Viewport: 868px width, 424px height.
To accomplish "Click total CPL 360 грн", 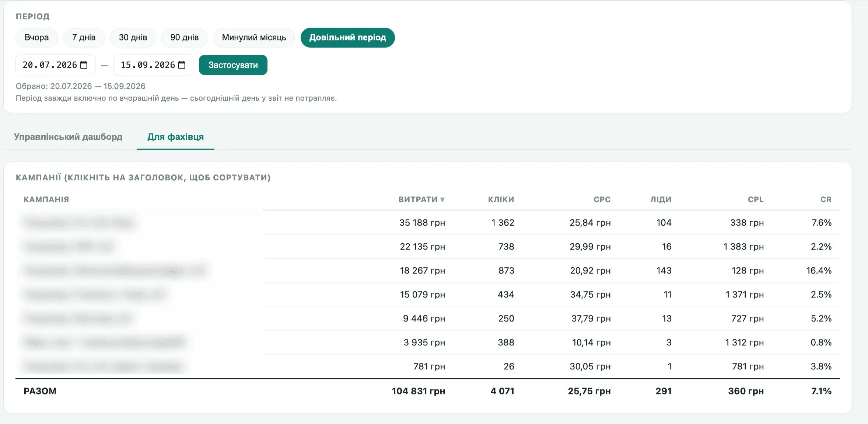I will click(x=746, y=391).
